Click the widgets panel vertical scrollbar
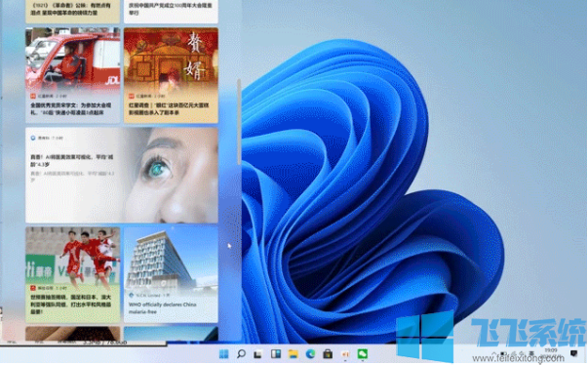 coord(239,121)
